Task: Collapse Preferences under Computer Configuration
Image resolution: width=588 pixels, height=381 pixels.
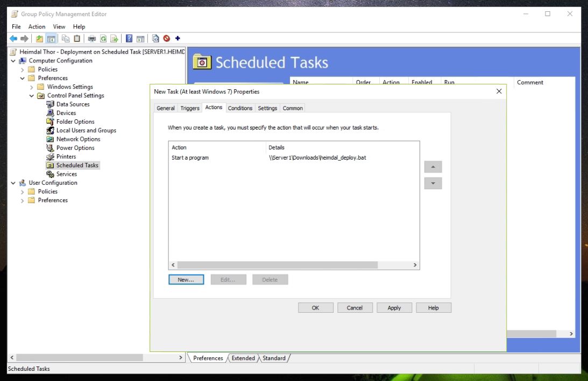Action: click(22, 78)
